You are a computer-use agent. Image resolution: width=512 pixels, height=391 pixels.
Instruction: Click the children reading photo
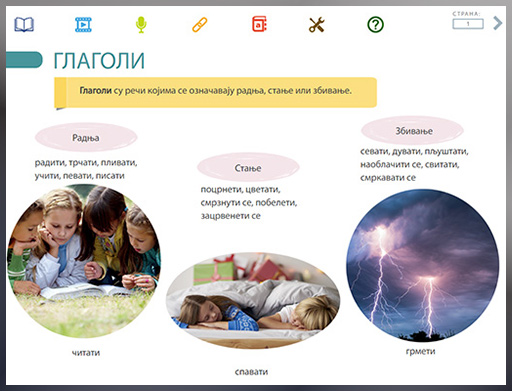click(x=84, y=261)
